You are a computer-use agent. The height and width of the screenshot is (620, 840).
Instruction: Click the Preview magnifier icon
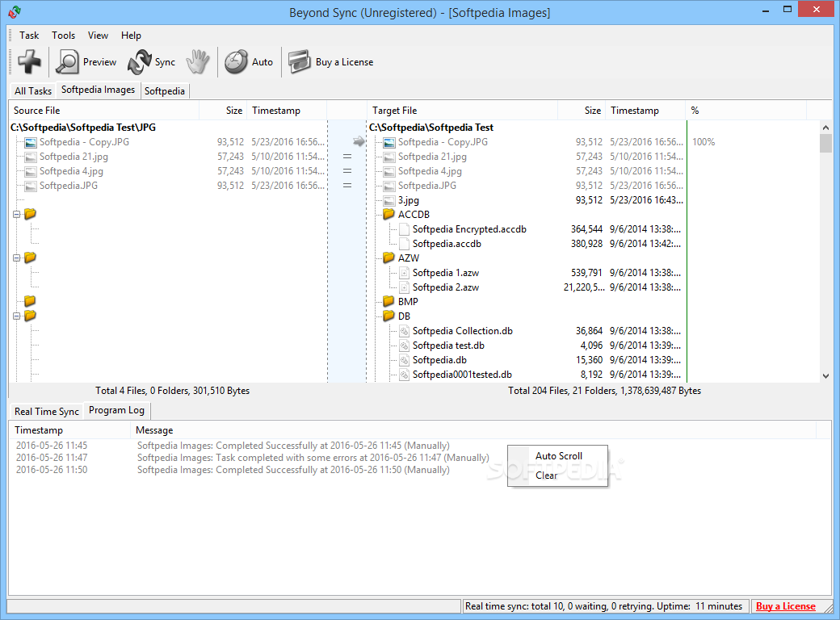(68, 62)
